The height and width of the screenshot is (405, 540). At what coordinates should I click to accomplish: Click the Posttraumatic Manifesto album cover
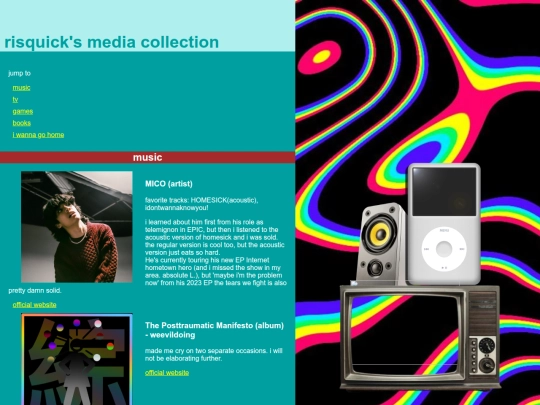coord(77,359)
